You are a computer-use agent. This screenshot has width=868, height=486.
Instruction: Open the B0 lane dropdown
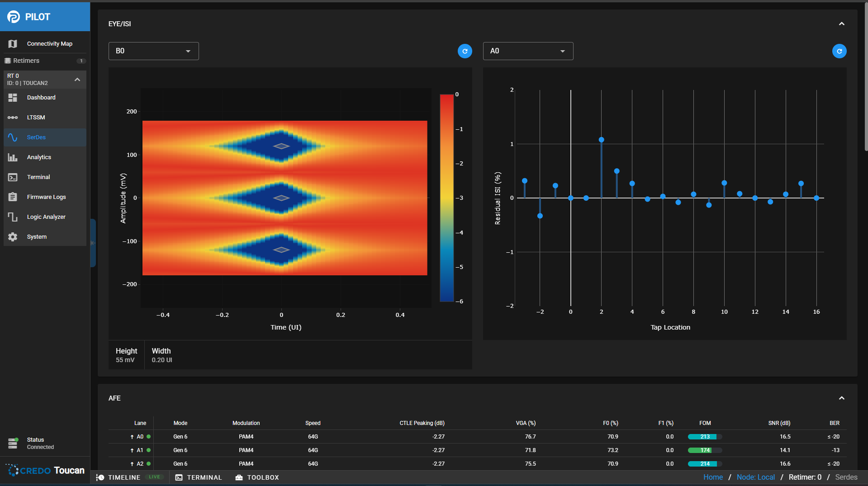[x=153, y=51]
